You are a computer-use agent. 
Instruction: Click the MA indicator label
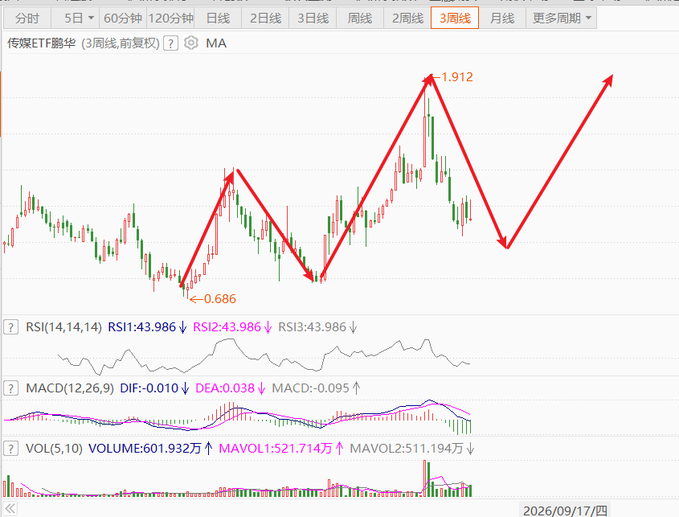[216, 43]
